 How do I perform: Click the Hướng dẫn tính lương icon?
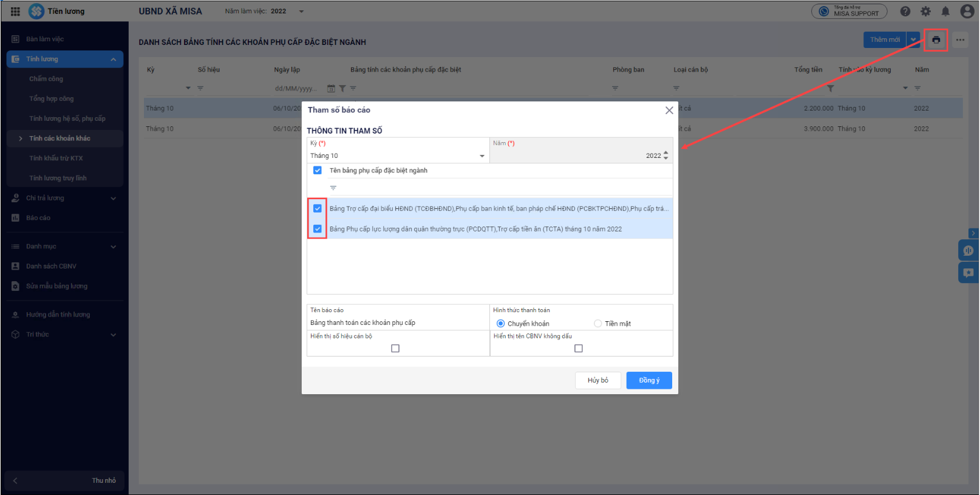[x=15, y=315]
